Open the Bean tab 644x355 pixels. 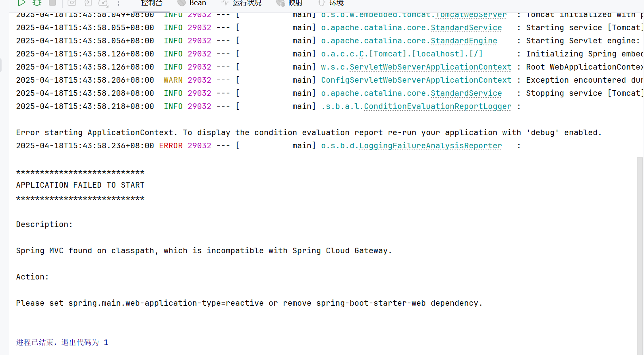pyautogui.click(x=192, y=3)
